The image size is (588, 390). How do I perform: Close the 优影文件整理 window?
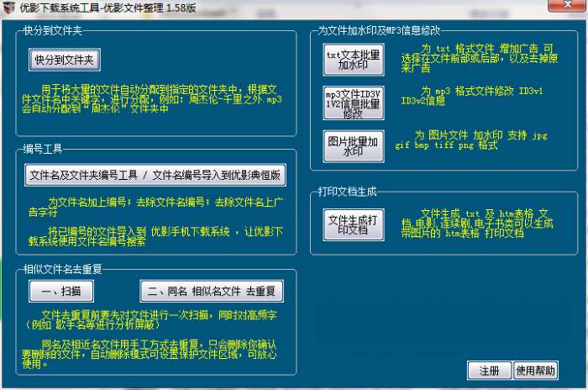[x=567, y=5]
